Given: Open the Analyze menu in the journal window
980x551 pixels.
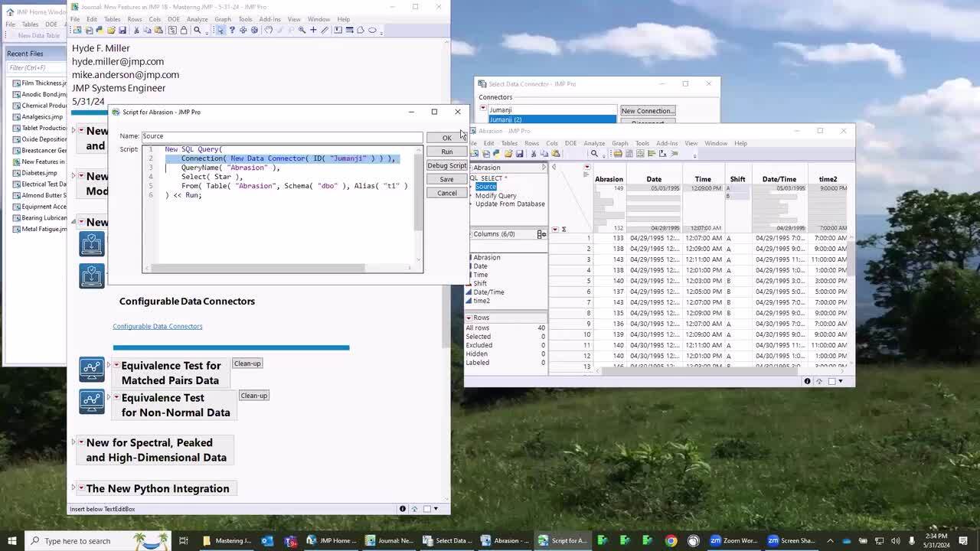Looking at the screenshot, I should tap(197, 19).
